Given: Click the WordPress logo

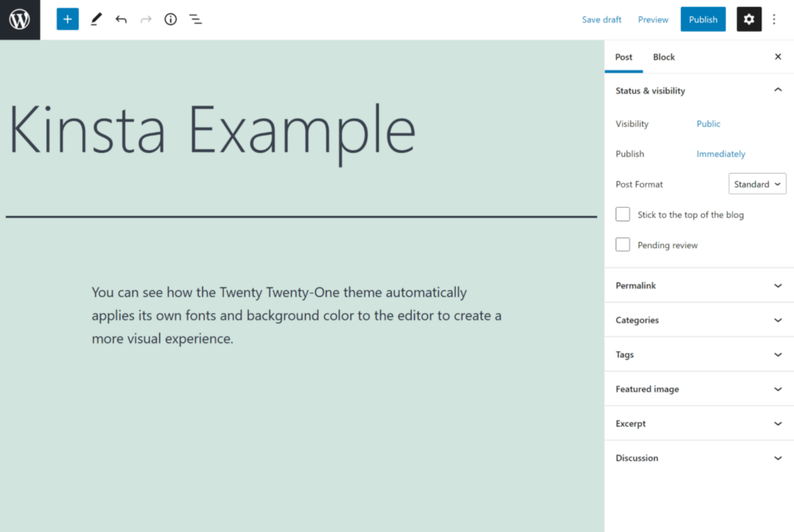Looking at the screenshot, I should [19, 19].
